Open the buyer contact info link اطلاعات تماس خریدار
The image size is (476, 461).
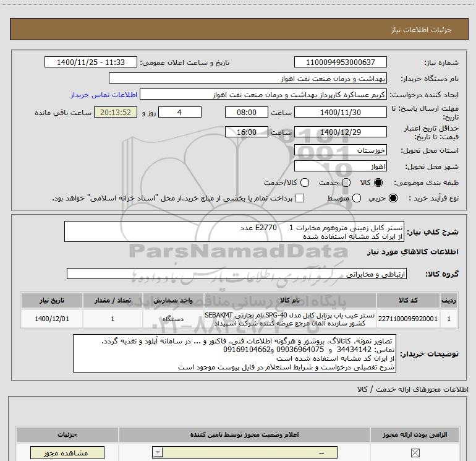(x=104, y=95)
